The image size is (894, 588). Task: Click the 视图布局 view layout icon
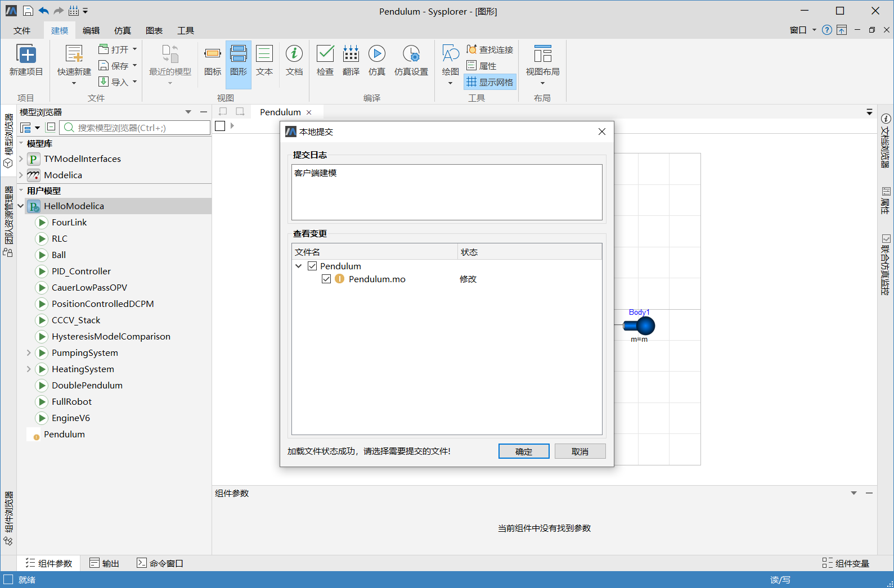542,54
